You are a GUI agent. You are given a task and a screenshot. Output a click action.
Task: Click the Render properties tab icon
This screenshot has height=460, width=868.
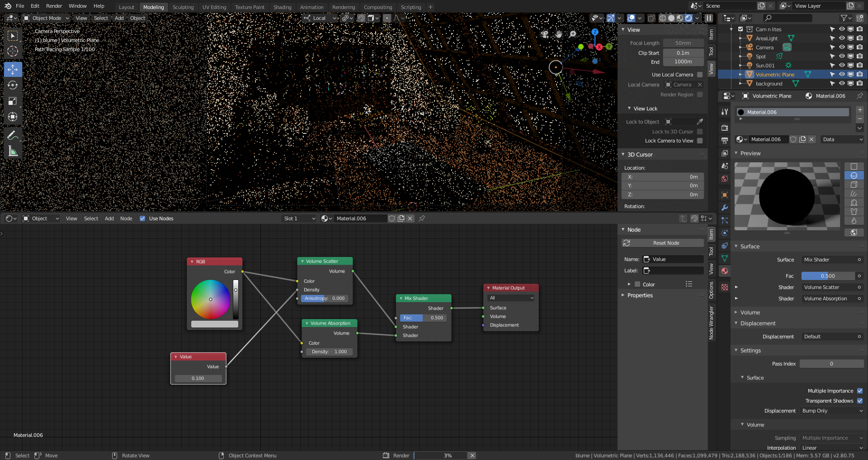click(x=725, y=128)
